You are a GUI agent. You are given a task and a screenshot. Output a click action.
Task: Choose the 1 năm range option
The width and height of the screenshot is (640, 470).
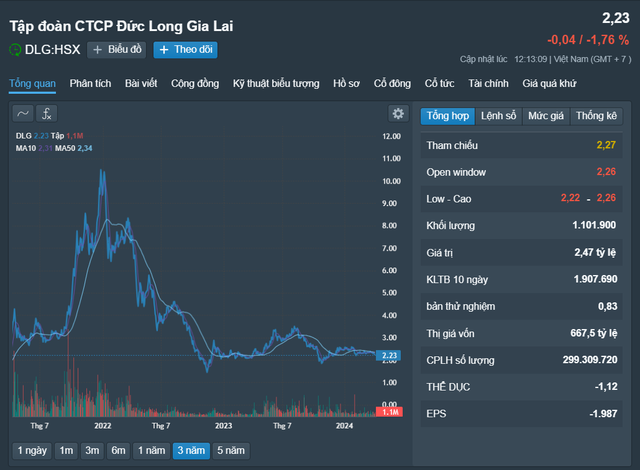pyautogui.click(x=152, y=451)
